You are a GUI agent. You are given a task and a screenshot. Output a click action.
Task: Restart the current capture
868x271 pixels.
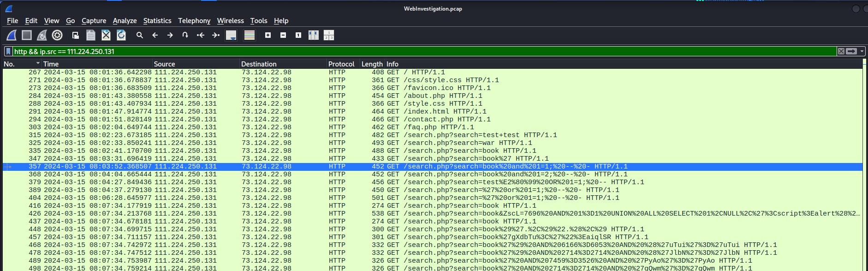click(42, 35)
